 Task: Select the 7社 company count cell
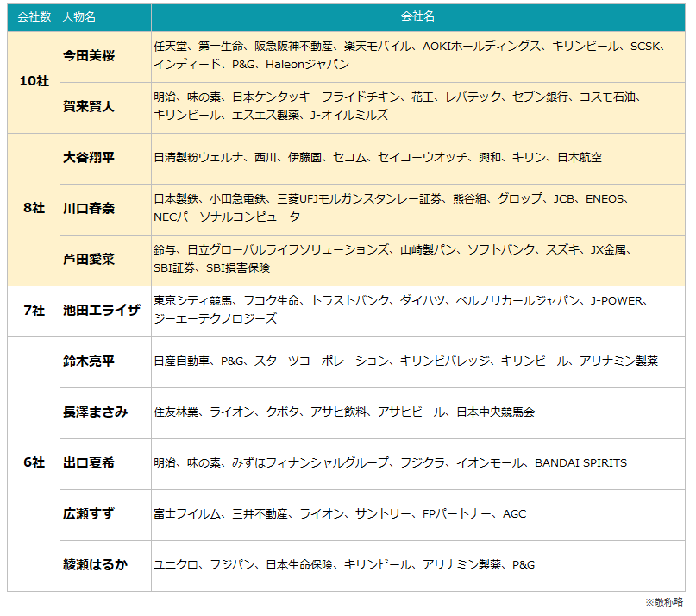pyautogui.click(x=34, y=311)
